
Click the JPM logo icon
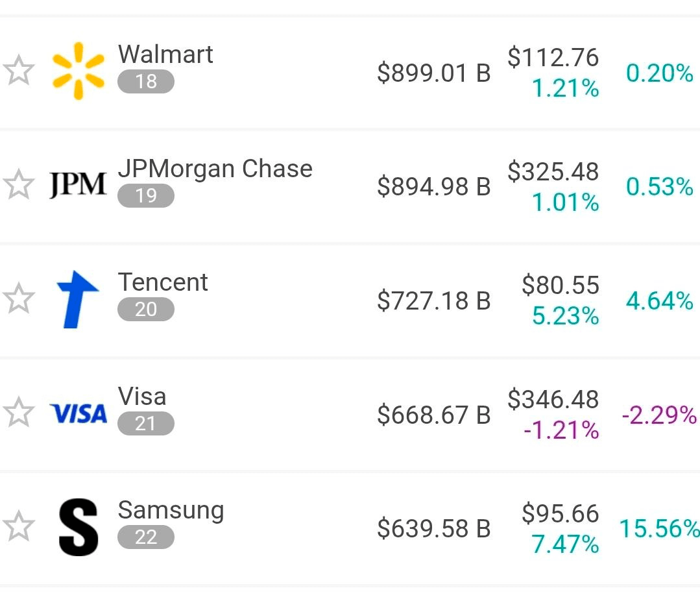coord(78,185)
